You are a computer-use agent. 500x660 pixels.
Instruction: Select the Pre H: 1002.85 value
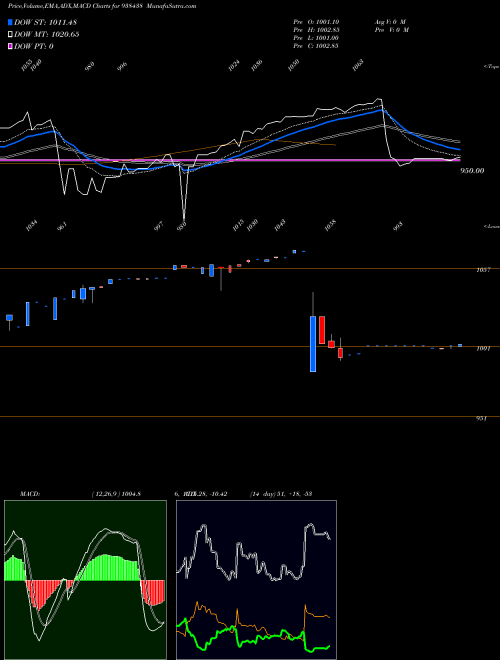coord(316,30)
